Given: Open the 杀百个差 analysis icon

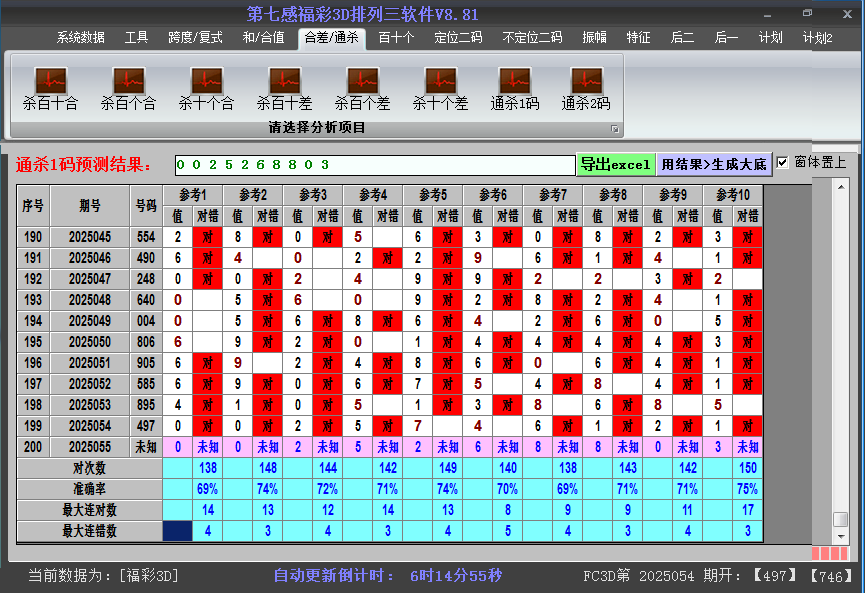Looking at the screenshot, I should (x=362, y=88).
